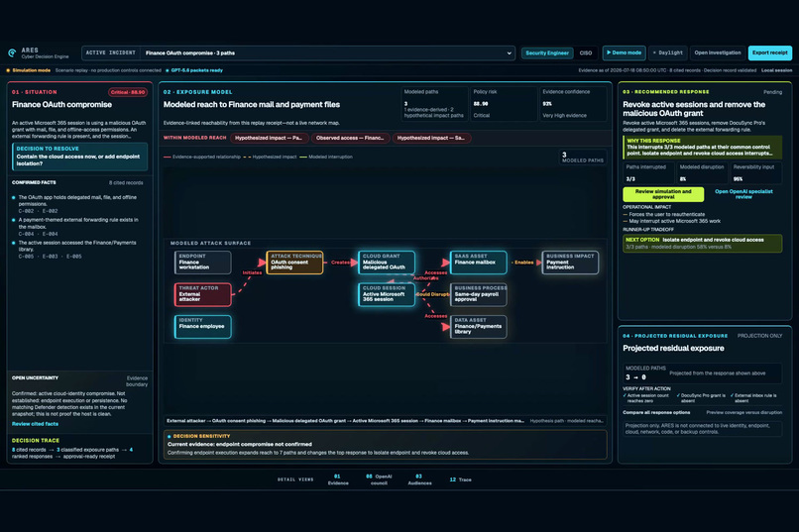799x532 pixels.
Task: Switch to the Security Engineer role
Action: click(547, 53)
